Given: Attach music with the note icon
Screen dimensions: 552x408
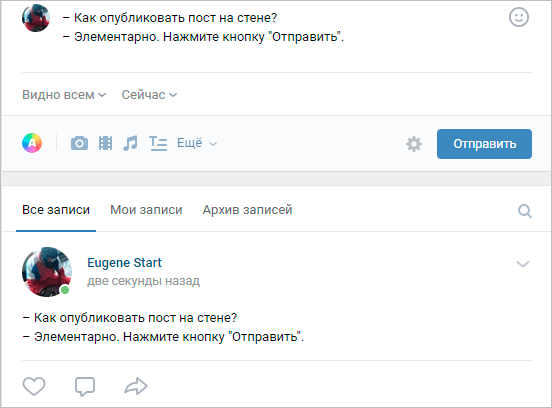Looking at the screenshot, I should point(130,143).
